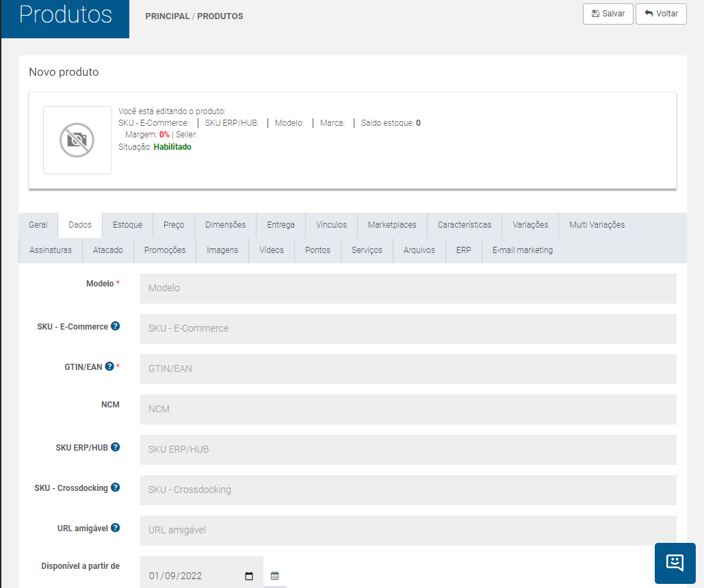Open the Características tab
The width and height of the screenshot is (704, 588).
click(x=465, y=225)
